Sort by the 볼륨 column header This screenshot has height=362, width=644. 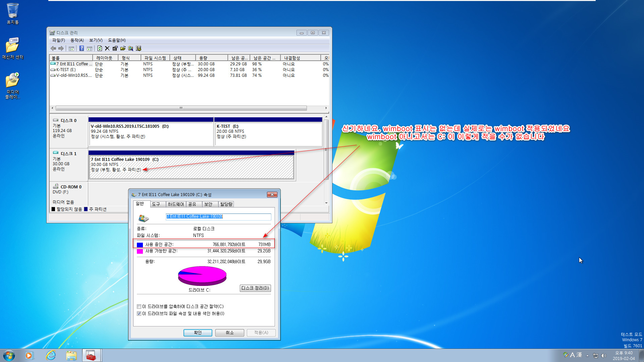pos(71,58)
